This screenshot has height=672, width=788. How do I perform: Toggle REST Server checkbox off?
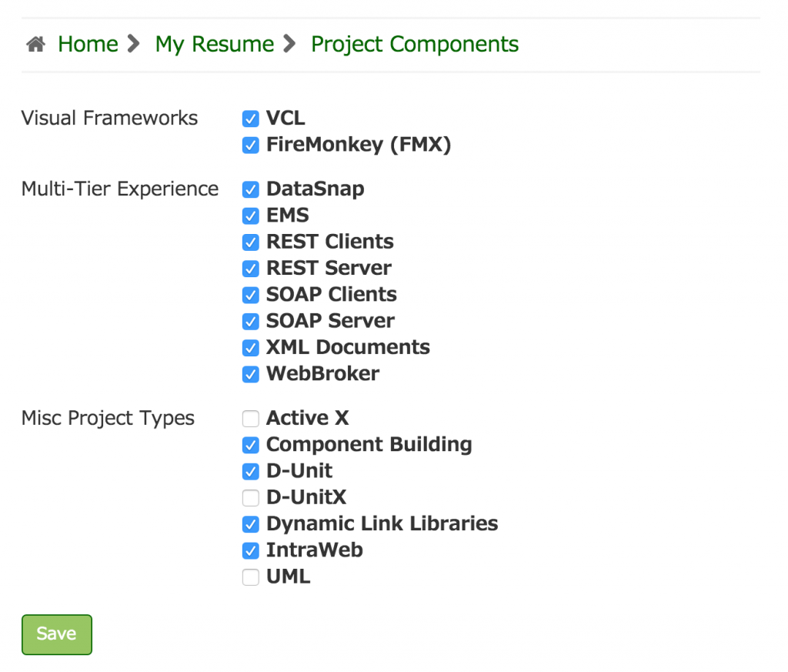[250, 269]
